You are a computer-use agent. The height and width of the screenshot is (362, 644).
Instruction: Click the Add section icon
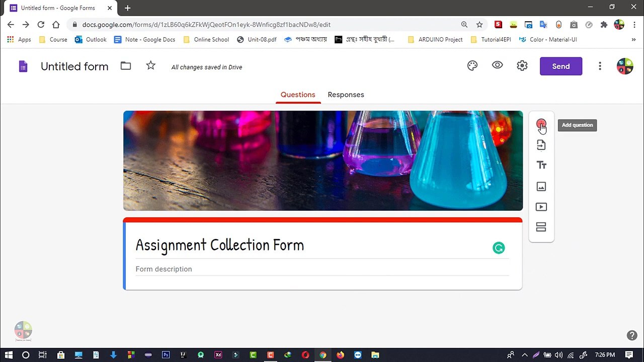[x=541, y=227]
